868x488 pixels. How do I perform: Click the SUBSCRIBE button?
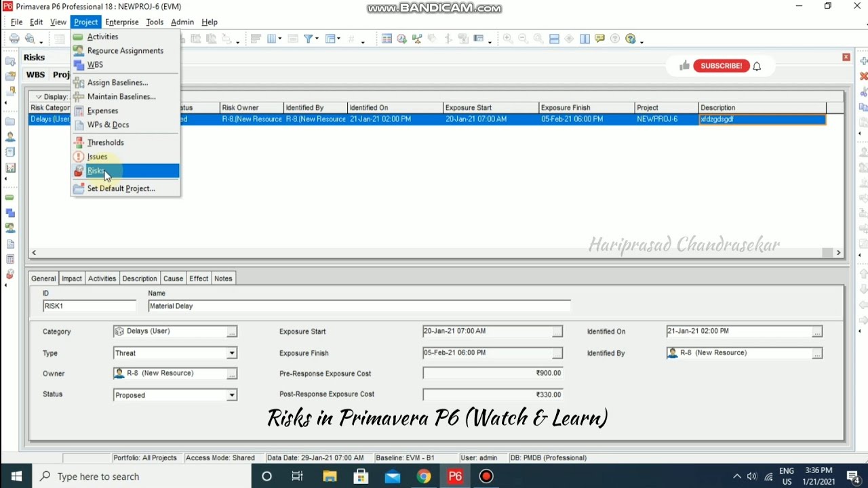coord(722,66)
